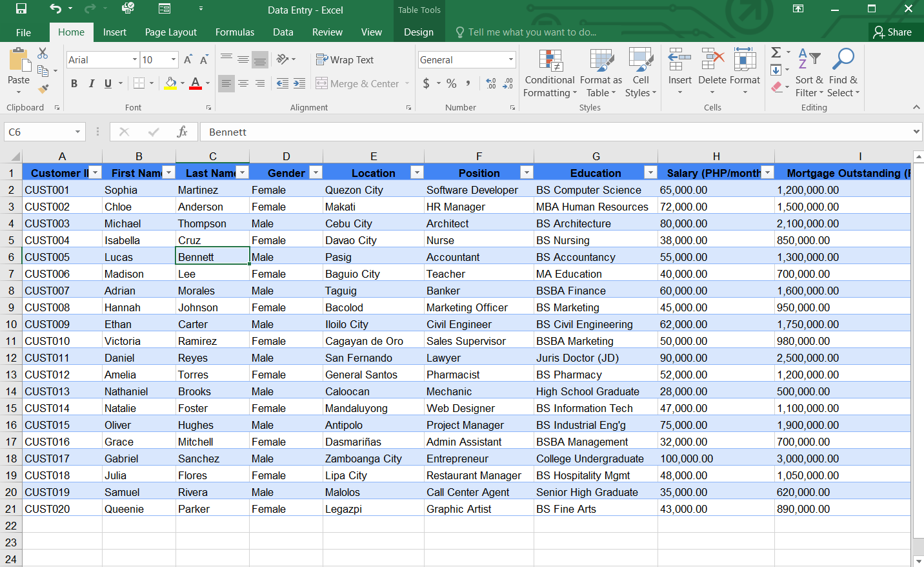Viewport: 924px width, 567px height.
Task: Click the Insert Function fx icon
Action: tap(182, 132)
